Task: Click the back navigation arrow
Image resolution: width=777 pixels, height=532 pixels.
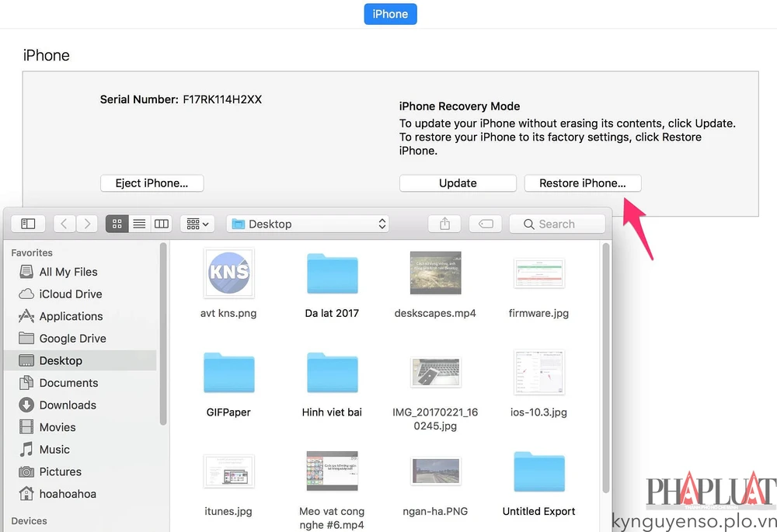Action: coord(64,224)
